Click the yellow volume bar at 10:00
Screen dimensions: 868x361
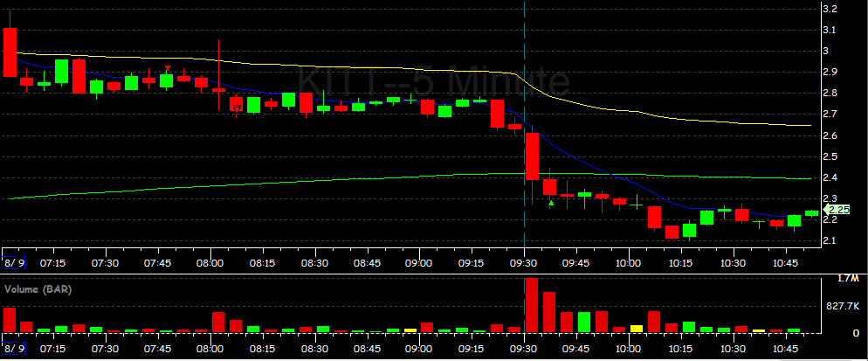pyautogui.click(x=637, y=329)
